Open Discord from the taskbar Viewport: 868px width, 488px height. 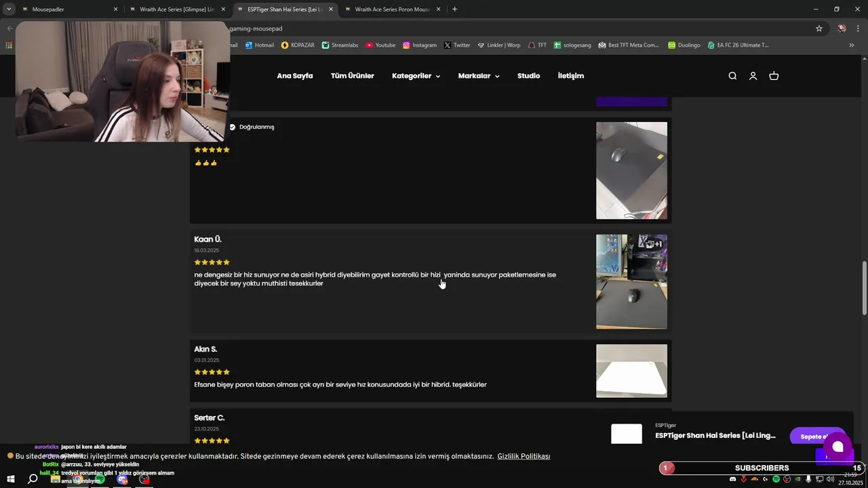[122, 479]
